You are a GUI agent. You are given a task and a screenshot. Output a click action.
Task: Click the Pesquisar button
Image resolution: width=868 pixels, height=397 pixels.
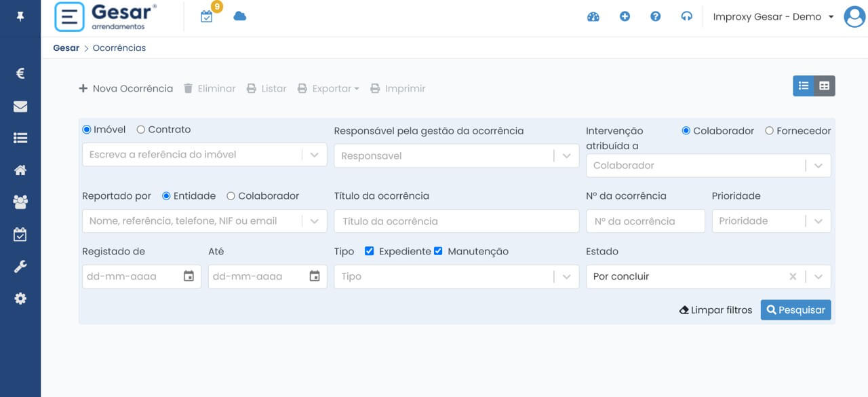coord(795,310)
